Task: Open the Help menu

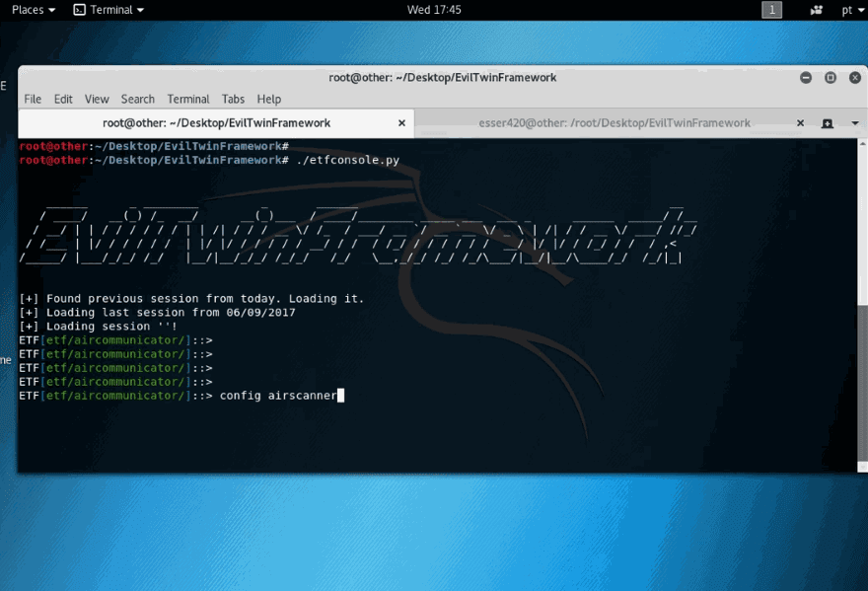Action: coord(269,99)
